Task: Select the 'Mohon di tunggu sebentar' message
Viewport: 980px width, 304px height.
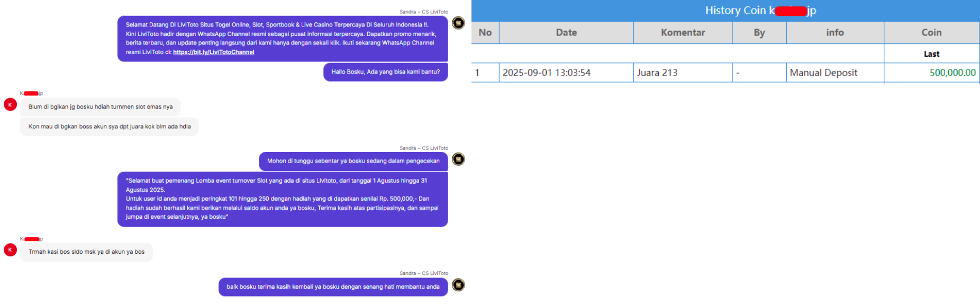Action: [353, 161]
